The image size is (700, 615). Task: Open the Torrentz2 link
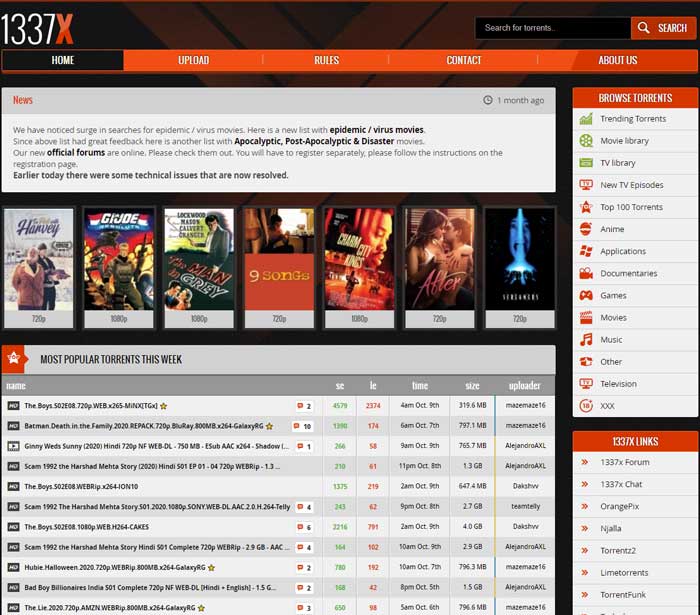point(618,550)
